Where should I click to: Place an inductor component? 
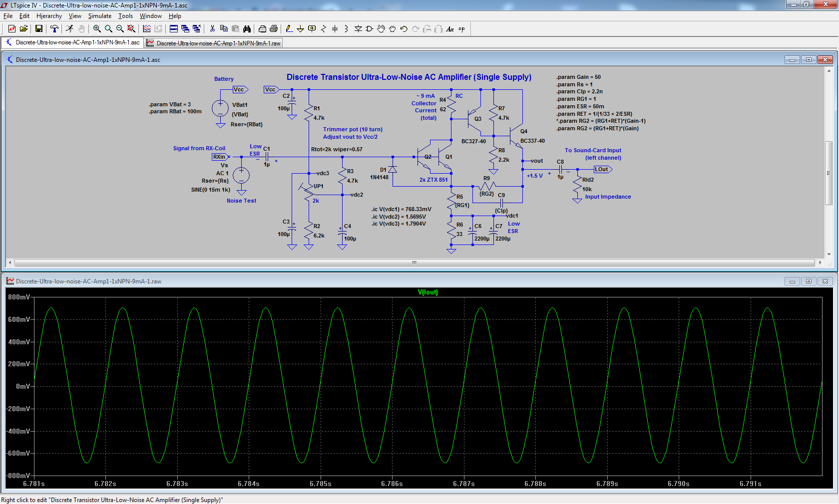(346, 29)
